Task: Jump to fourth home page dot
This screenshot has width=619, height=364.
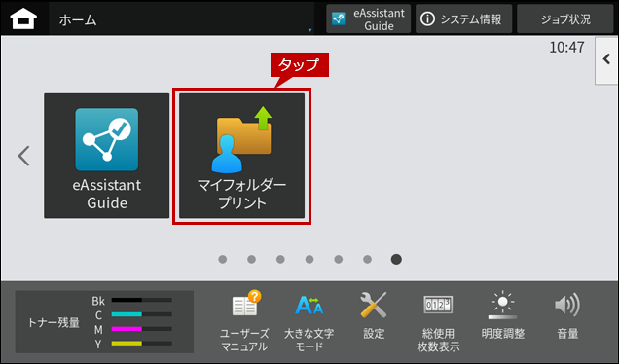Action: pyautogui.click(x=309, y=260)
